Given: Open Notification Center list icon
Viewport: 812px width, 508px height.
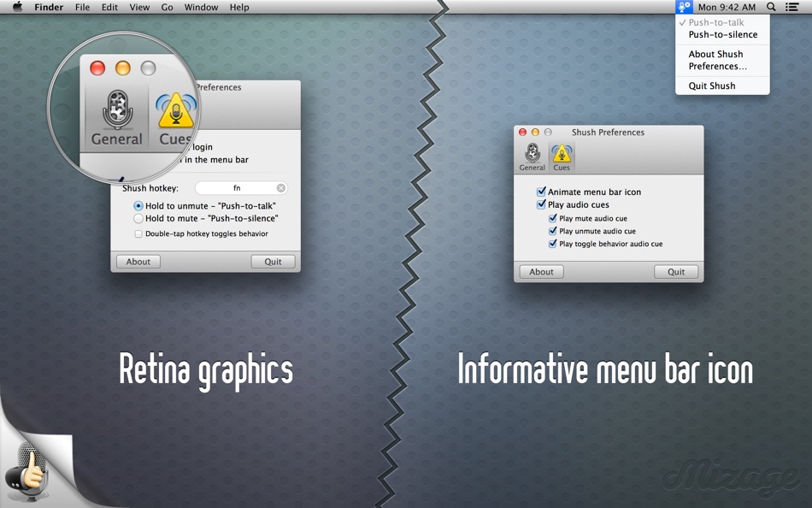Looking at the screenshot, I should click(791, 7).
